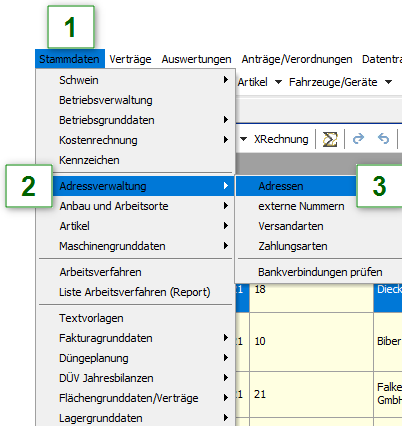Image resolution: width=402 pixels, height=426 pixels.
Task: Click the undo arrow toolbar icon
Action: point(383,139)
